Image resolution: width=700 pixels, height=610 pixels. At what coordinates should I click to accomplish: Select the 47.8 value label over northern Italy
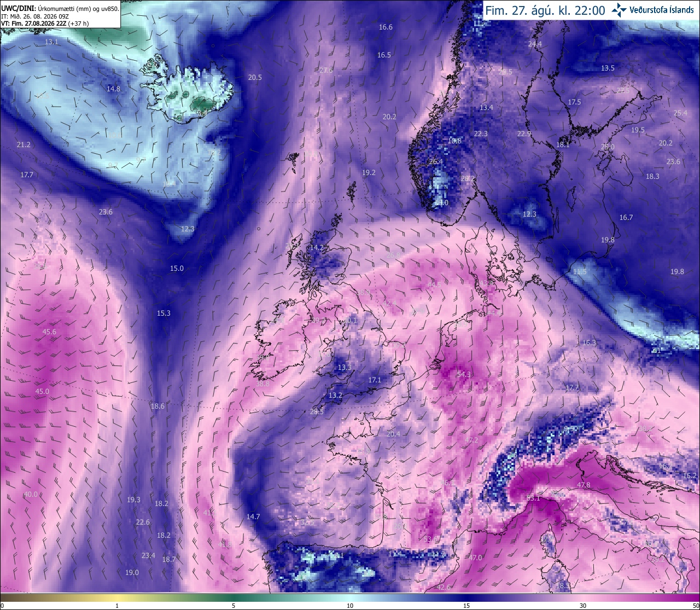(x=584, y=485)
